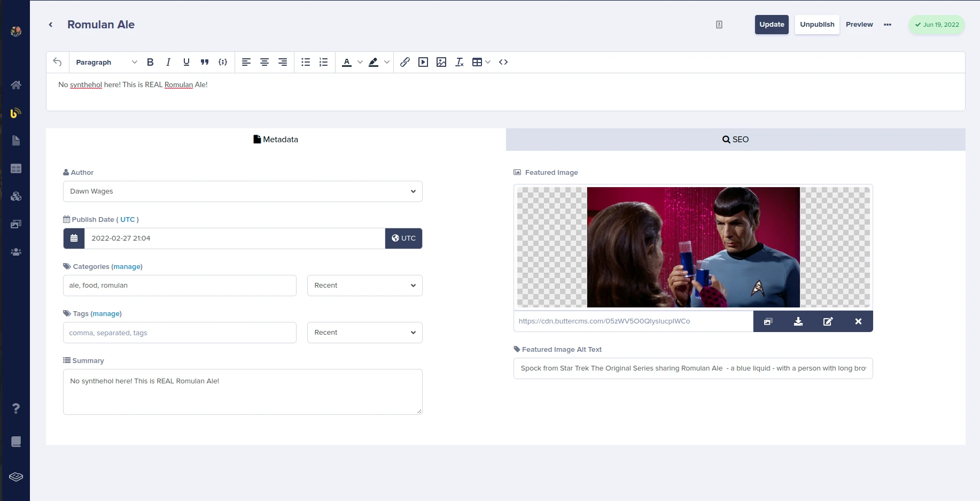Expand the table options arrow
Screen dimensions: 980x501
click(x=488, y=62)
